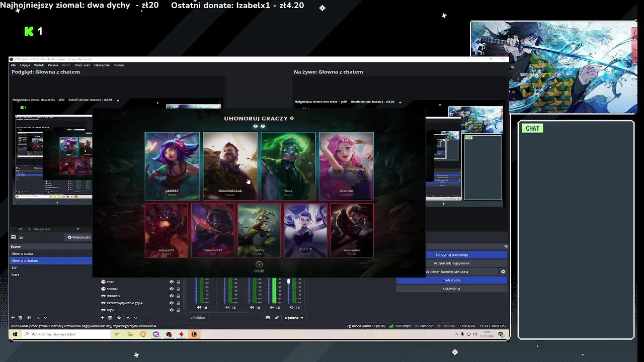644x362 pixels.
Task: Hide the mimesis source
Action: pos(171,296)
